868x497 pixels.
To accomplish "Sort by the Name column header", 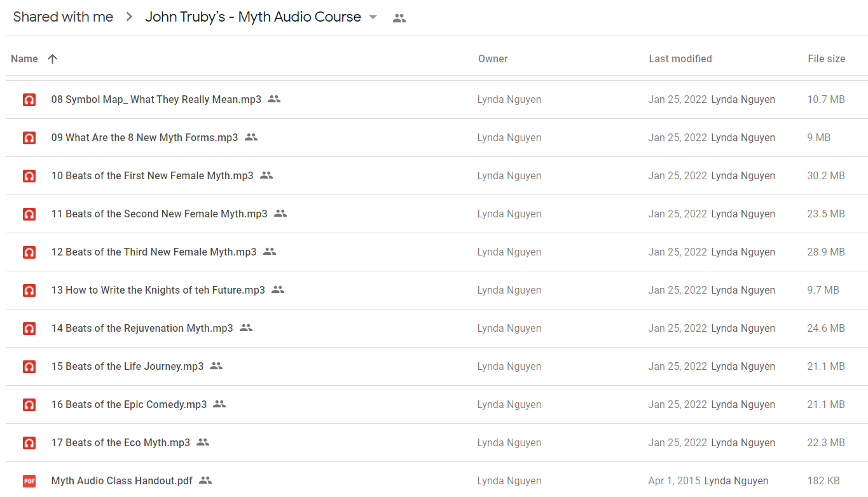I will tap(24, 58).
